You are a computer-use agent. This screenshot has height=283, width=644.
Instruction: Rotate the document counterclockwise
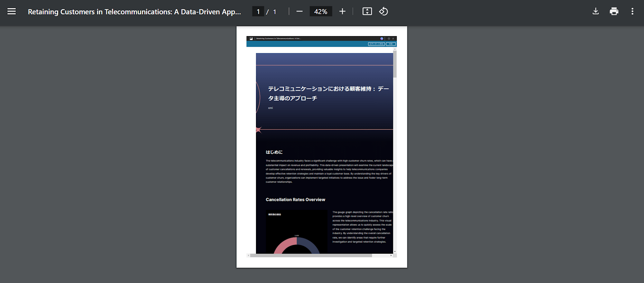(383, 12)
